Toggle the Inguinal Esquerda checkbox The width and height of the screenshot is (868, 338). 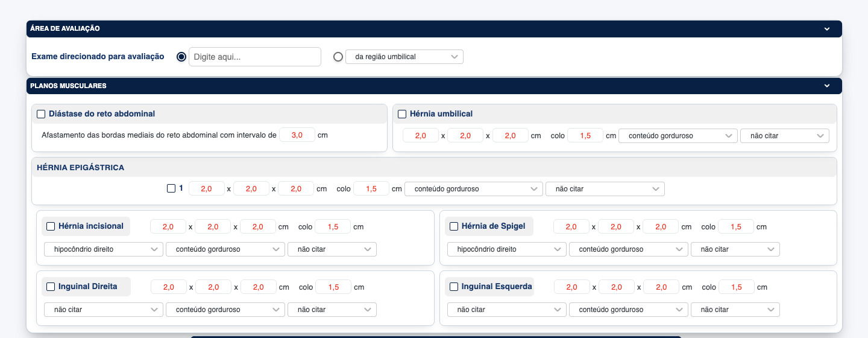tap(454, 287)
